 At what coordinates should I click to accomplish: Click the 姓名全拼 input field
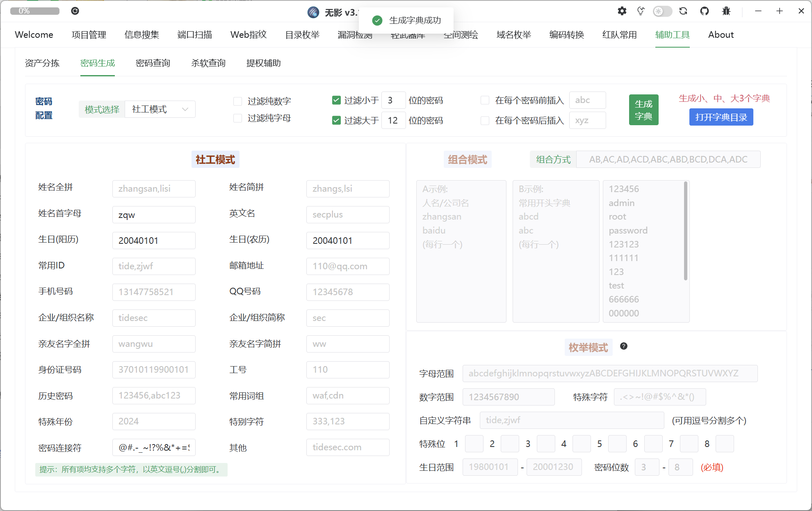point(154,189)
